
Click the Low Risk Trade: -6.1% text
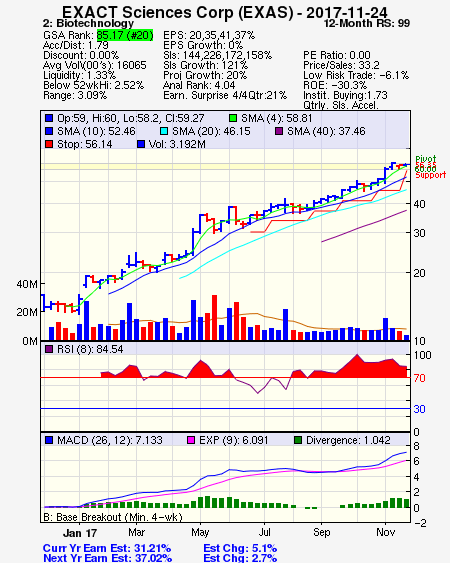pyautogui.click(x=356, y=75)
